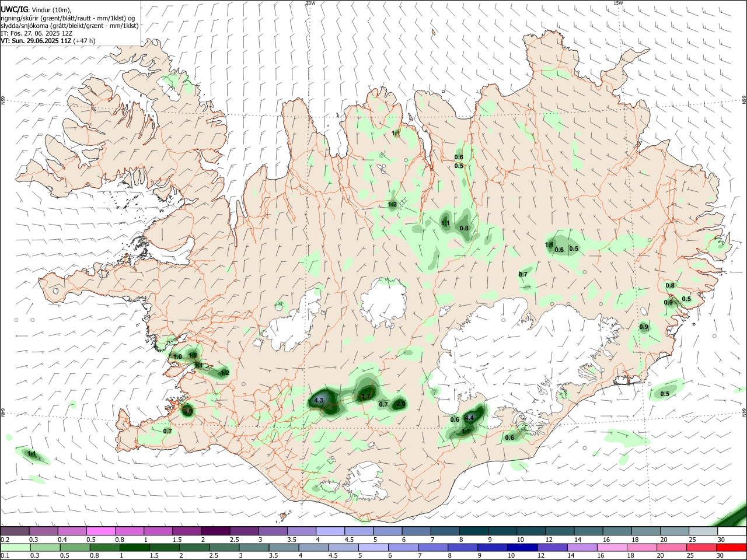Select the dark mauve 0.2 swatch in top legend

[x=15, y=531]
